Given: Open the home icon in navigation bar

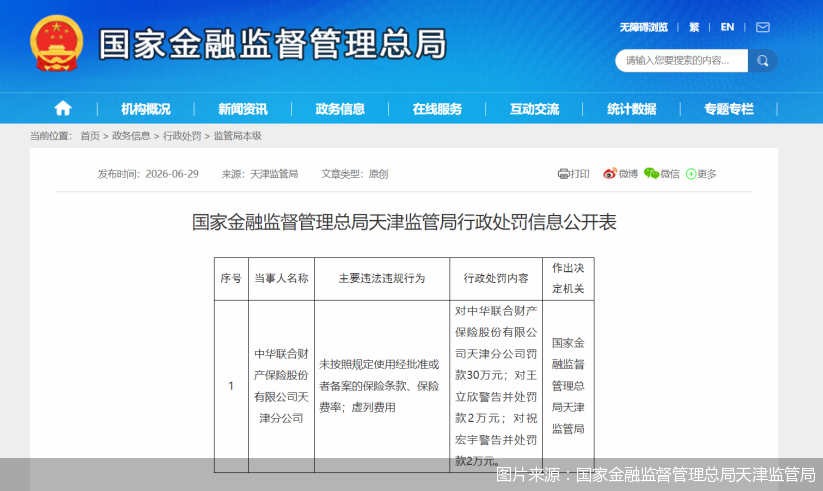Looking at the screenshot, I should [63, 109].
